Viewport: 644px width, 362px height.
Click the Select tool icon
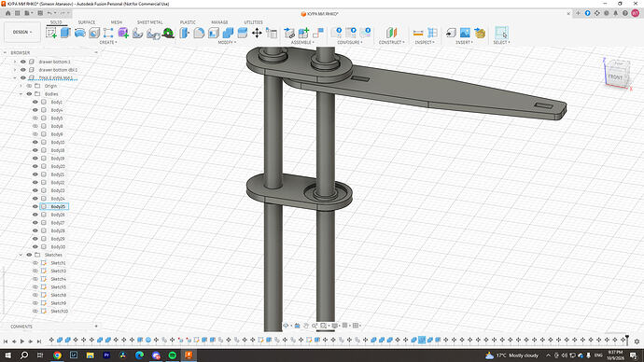[501, 33]
